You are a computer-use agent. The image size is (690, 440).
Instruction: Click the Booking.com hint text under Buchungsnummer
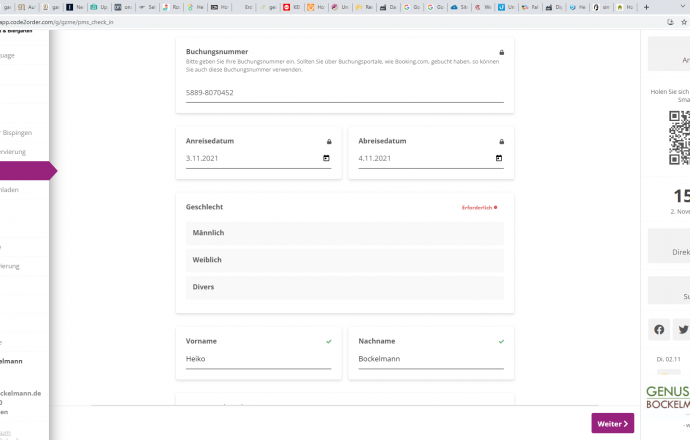click(x=342, y=66)
